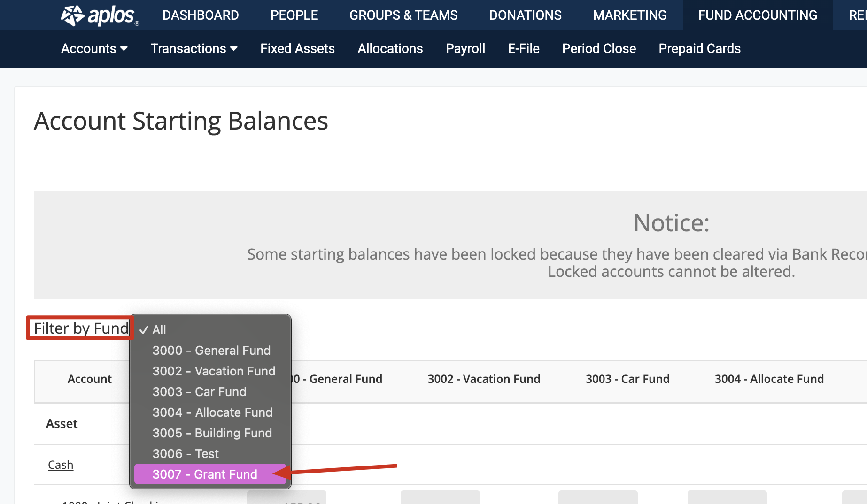Switch to the Dashboard tab
This screenshot has width=867, height=504.
pyautogui.click(x=201, y=15)
